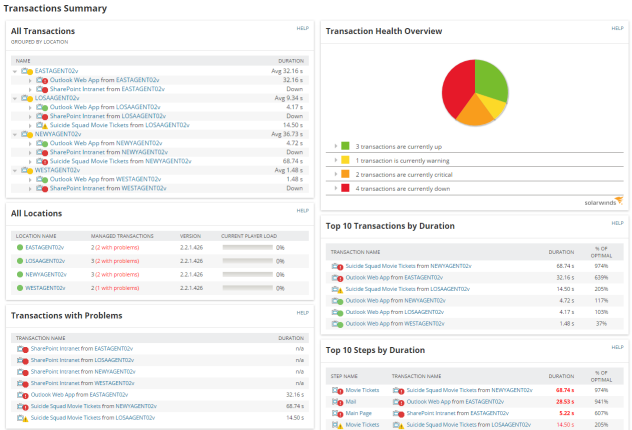This screenshot has width=632, height=430.
Task: Open WESTAGENT02v link in All Locations table
Action: click(46, 288)
